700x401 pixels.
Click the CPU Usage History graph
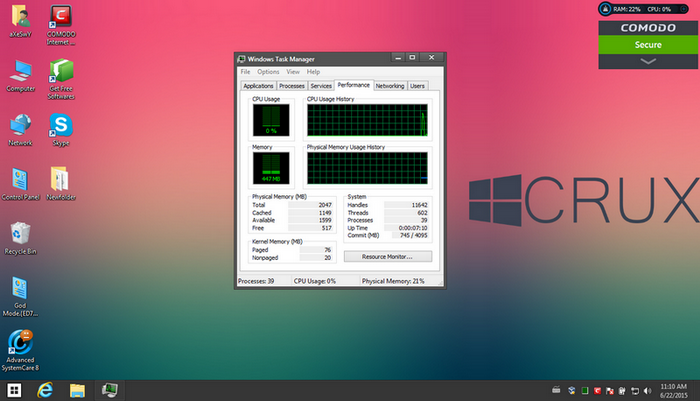click(x=367, y=120)
